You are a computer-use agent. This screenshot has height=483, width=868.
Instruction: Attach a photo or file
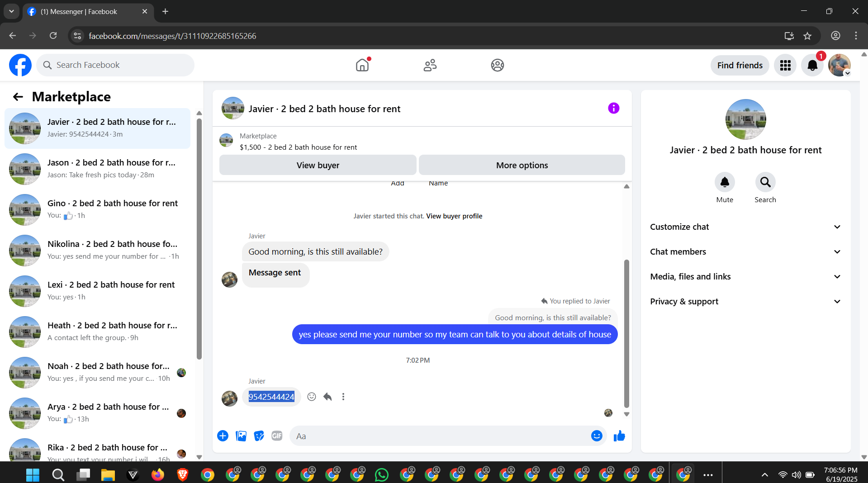pos(241,436)
